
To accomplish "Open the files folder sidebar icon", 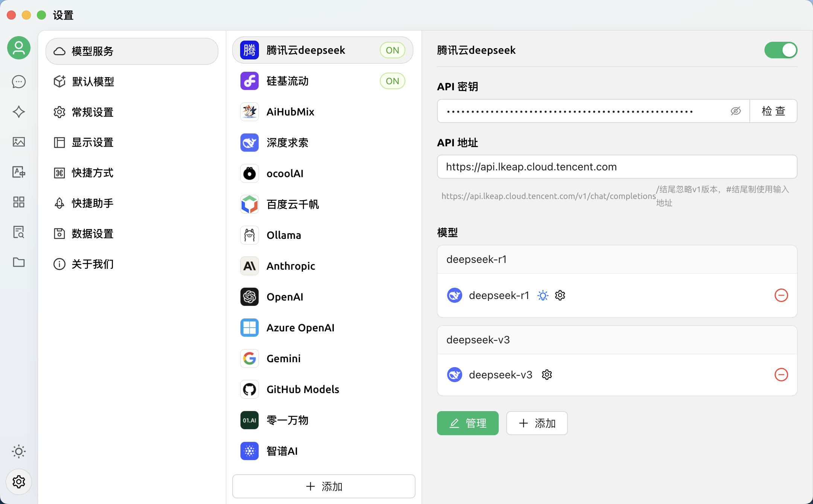I will 19,262.
